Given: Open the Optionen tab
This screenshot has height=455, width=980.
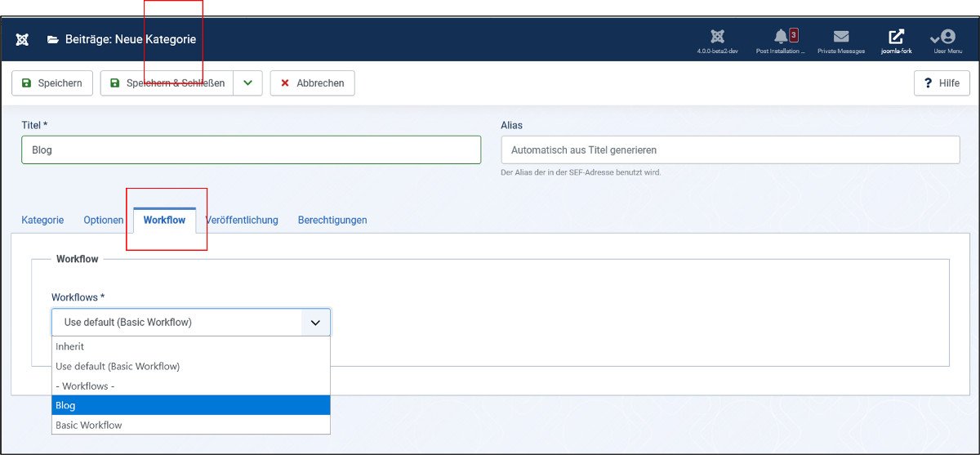Looking at the screenshot, I should [x=104, y=220].
